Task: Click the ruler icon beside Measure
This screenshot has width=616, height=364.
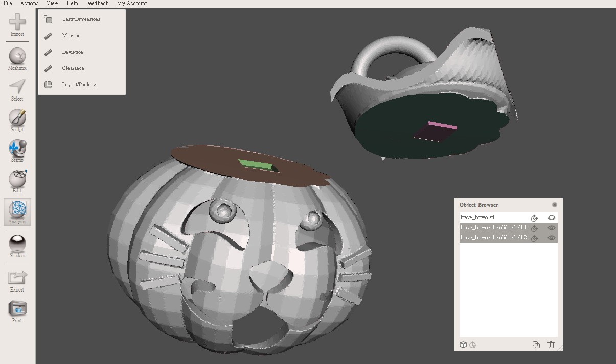Action: (x=48, y=36)
